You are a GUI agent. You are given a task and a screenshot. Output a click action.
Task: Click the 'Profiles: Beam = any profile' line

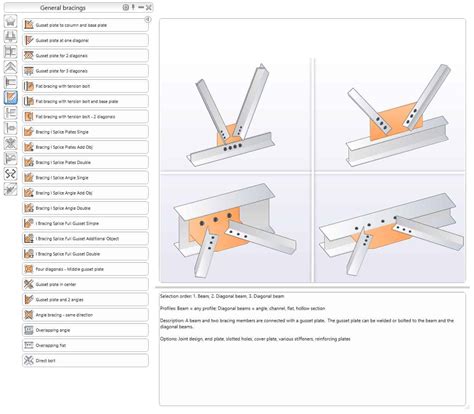(x=242, y=308)
